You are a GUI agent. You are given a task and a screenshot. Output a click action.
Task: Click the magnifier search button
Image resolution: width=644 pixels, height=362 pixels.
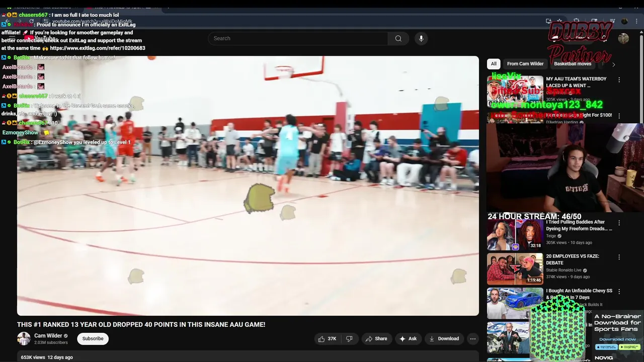tap(398, 38)
